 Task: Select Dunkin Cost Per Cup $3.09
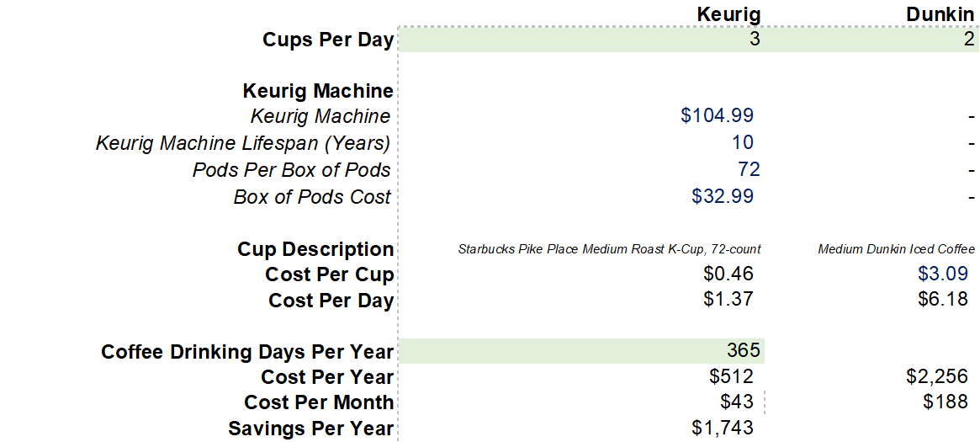pyautogui.click(x=943, y=274)
